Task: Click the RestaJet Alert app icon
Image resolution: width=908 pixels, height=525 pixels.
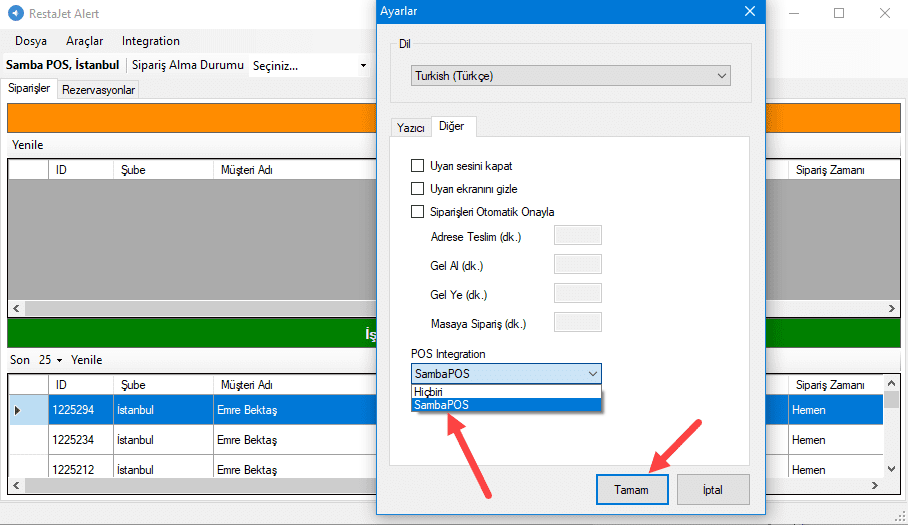Action: click(15, 14)
